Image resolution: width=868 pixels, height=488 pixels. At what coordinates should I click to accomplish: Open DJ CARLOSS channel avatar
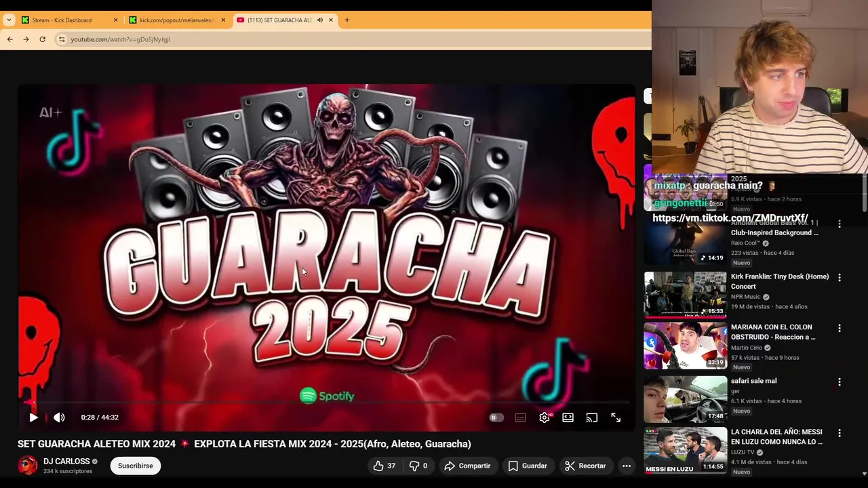pyautogui.click(x=28, y=466)
